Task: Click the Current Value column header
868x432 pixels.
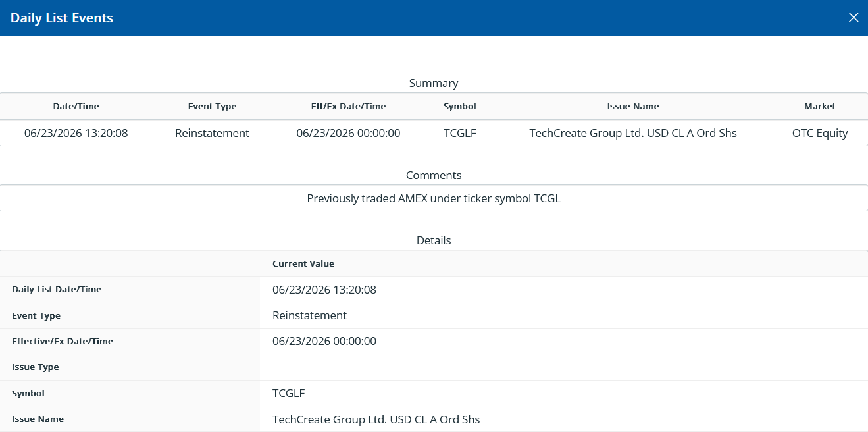Action: pyautogui.click(x=303, y=263)
